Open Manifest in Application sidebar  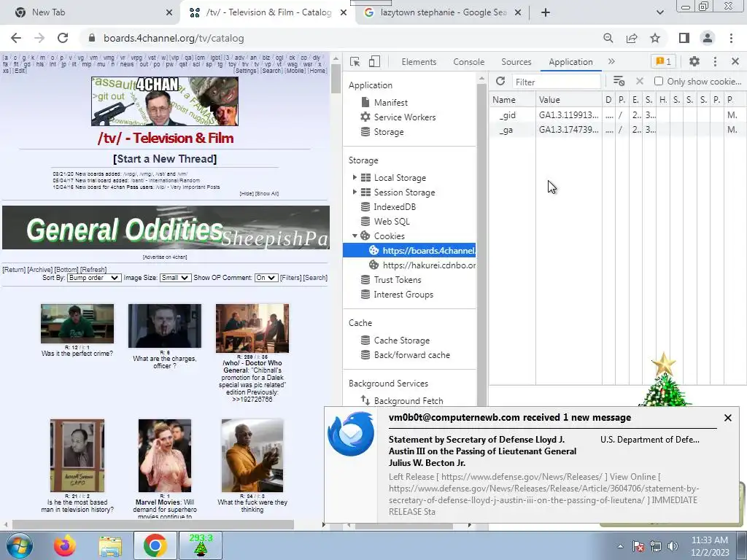pyautogui.click(x=391, y=102)
